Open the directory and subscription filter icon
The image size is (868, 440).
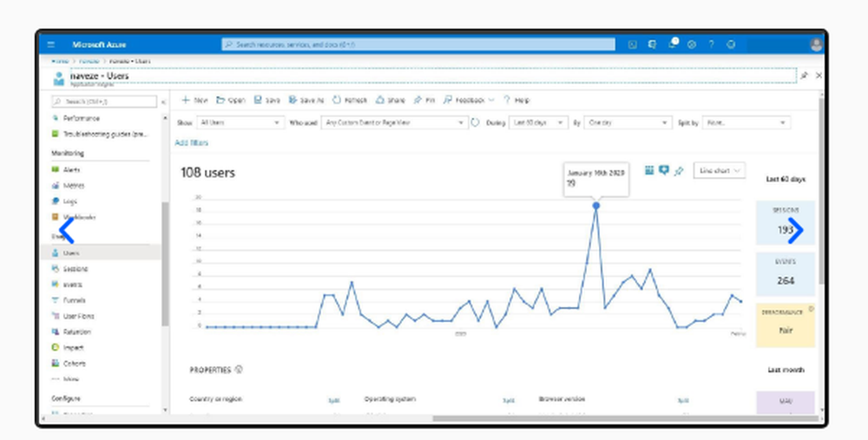[x=652, y=45]
